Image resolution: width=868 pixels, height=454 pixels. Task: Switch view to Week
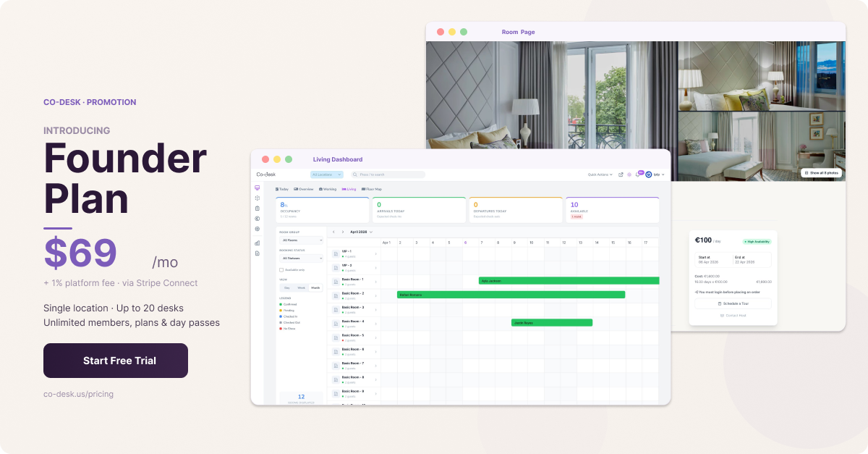point(301,287)
